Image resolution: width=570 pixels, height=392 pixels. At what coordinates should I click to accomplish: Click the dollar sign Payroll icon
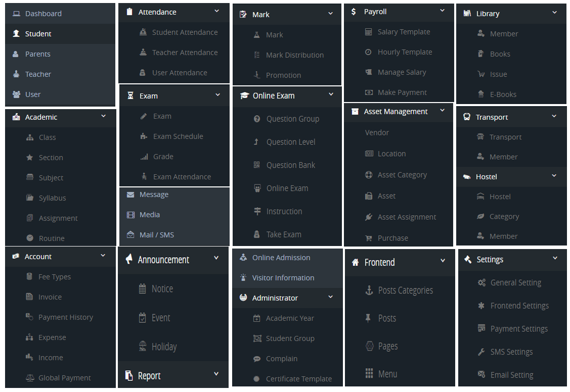click(x=354, y=12)
